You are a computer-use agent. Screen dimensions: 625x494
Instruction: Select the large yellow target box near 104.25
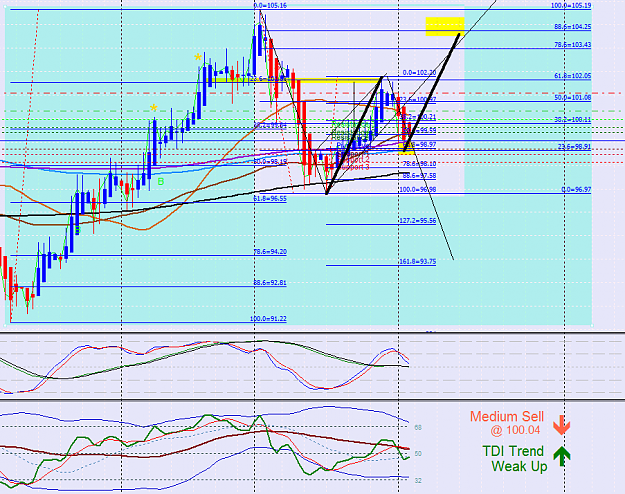(445, 26)
